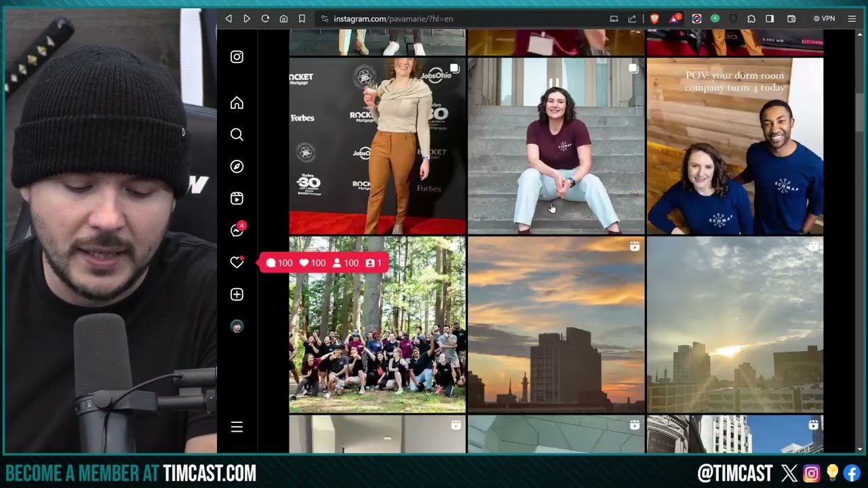
Task: Click the Facebook logo in bottom banner
Action: coord(852,473)
